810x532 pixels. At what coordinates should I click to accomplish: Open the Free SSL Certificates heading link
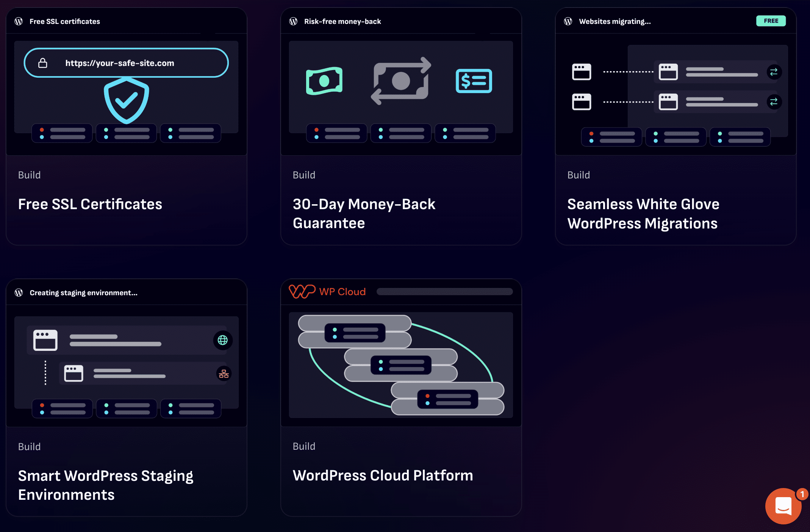pyautogui.click(x=90, y=204)
